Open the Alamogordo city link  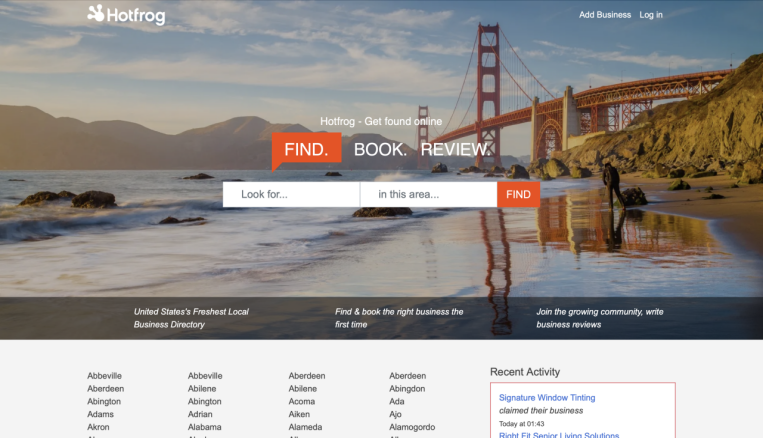[412, 427]
